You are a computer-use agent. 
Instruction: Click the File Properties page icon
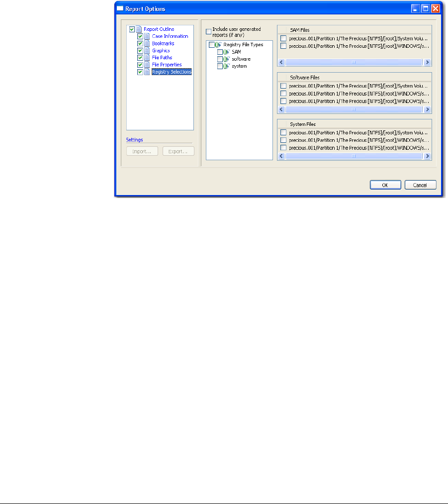pyautogui.click(x=147, y=65)
